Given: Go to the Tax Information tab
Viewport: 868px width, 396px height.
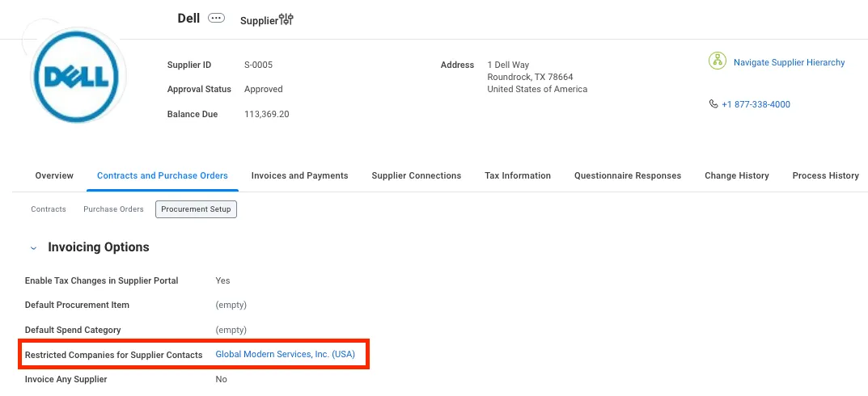Looking at the screenshot, I should 518,176.
